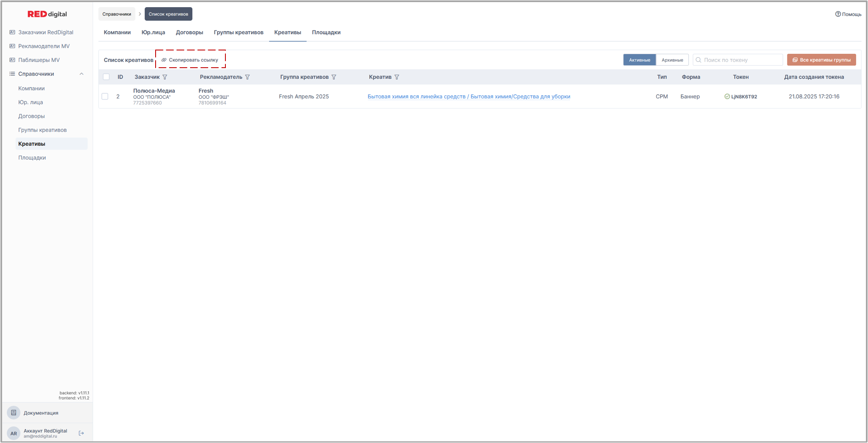Switch to Архивные creatives list

tap(672, 60)
